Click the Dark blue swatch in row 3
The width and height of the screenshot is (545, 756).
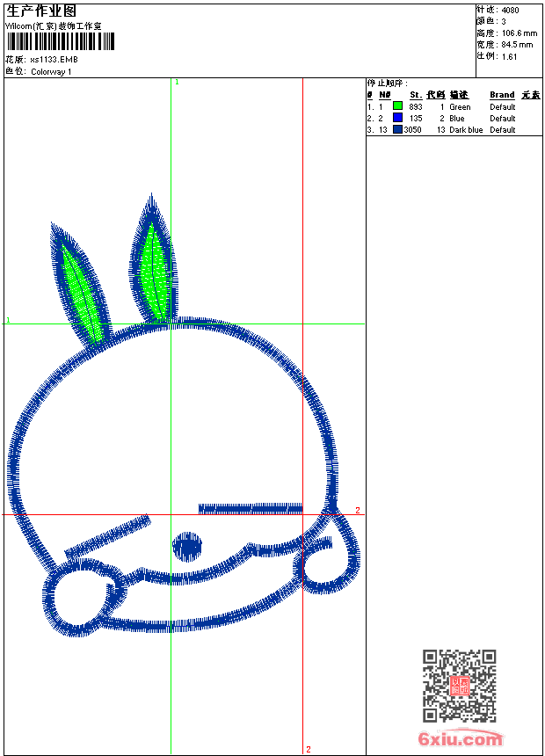[397, 129]
